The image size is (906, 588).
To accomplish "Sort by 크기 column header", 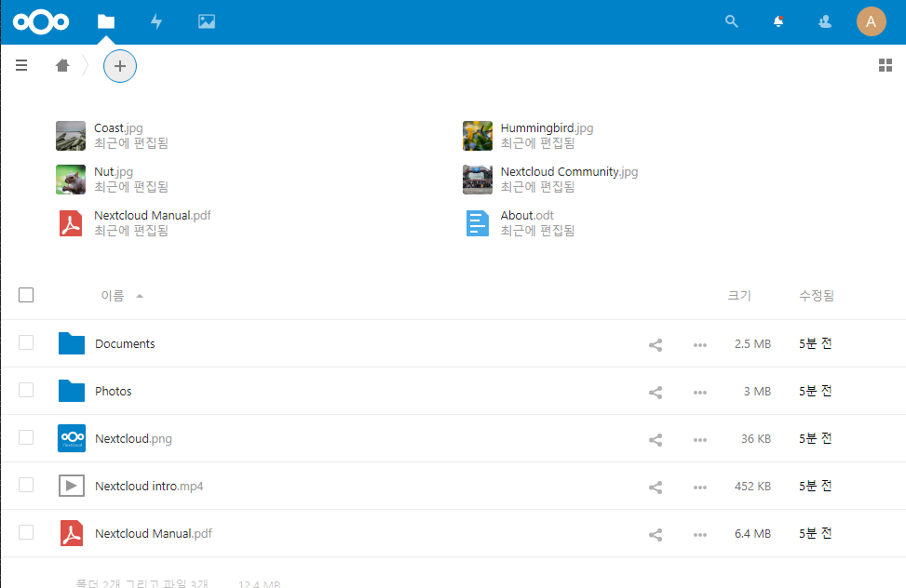I will coord(739,296).
